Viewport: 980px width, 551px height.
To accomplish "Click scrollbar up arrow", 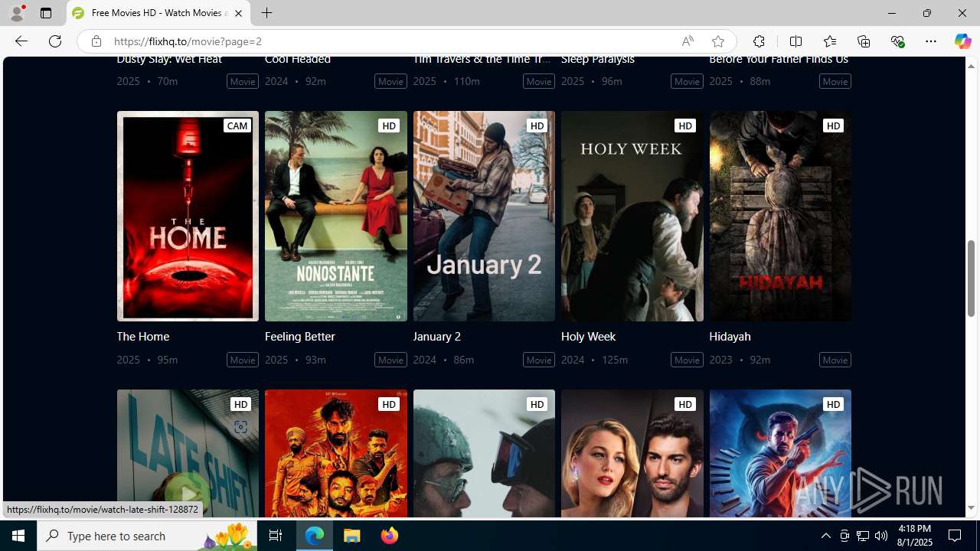I will (x=971, y=66).
